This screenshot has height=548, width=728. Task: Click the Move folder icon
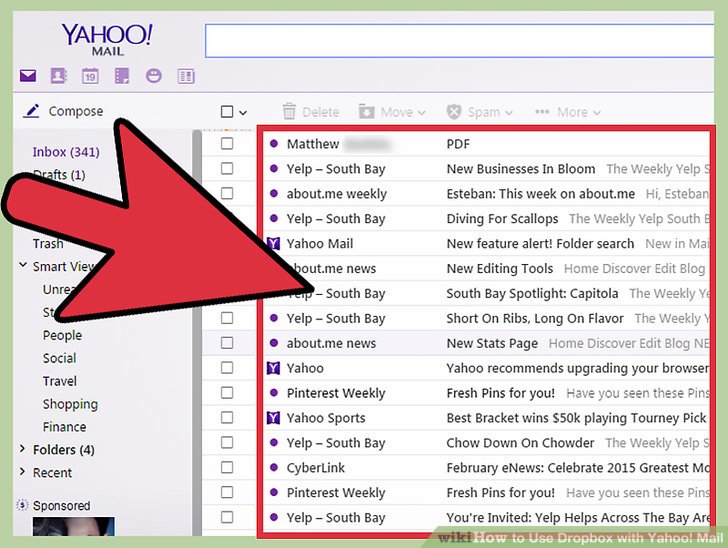point(366,111)
